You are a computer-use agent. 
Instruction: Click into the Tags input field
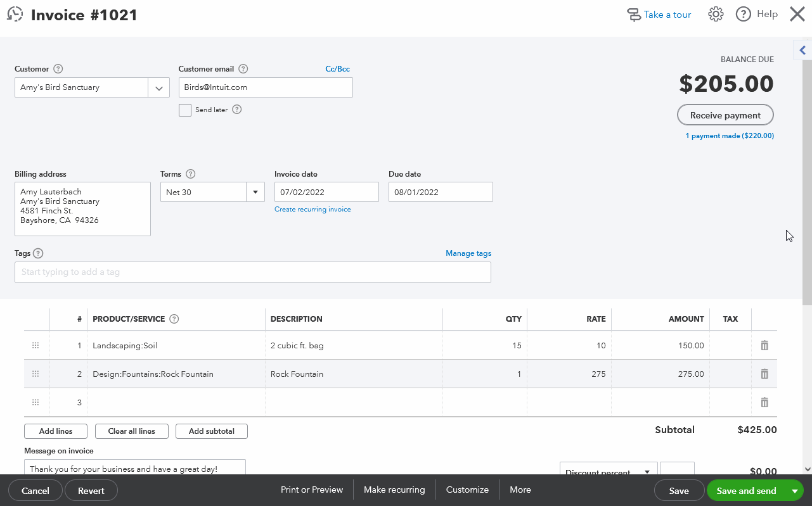[x=252, y=272]
